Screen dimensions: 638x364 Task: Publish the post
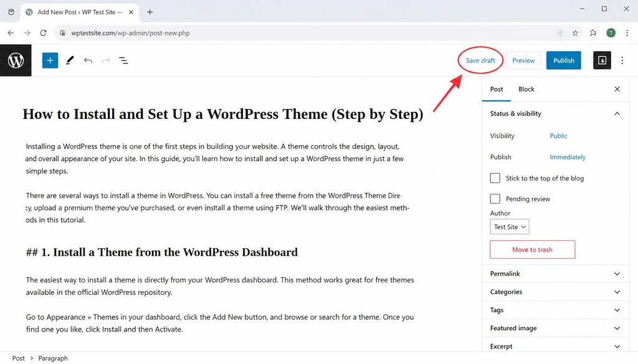click(x=563, y=60)
